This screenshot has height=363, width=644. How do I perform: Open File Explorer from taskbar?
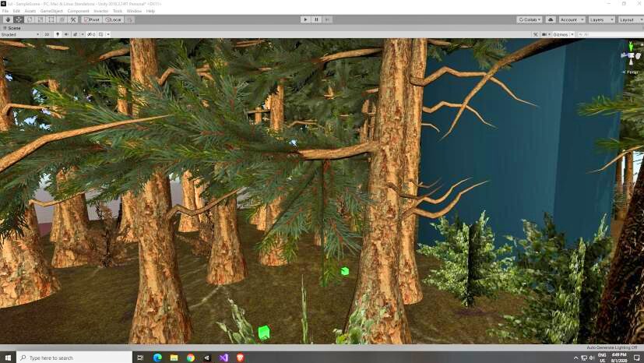pyautogui.click(x=174, y=358)
